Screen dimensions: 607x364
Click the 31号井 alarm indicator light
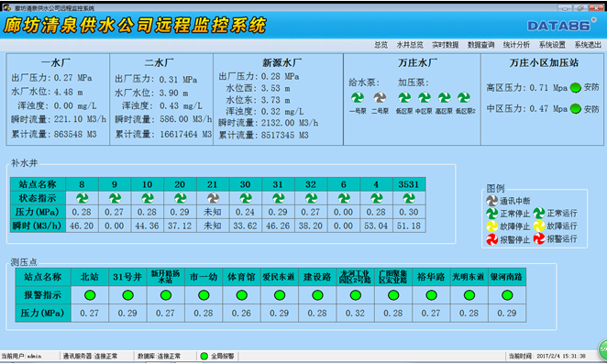127,295
